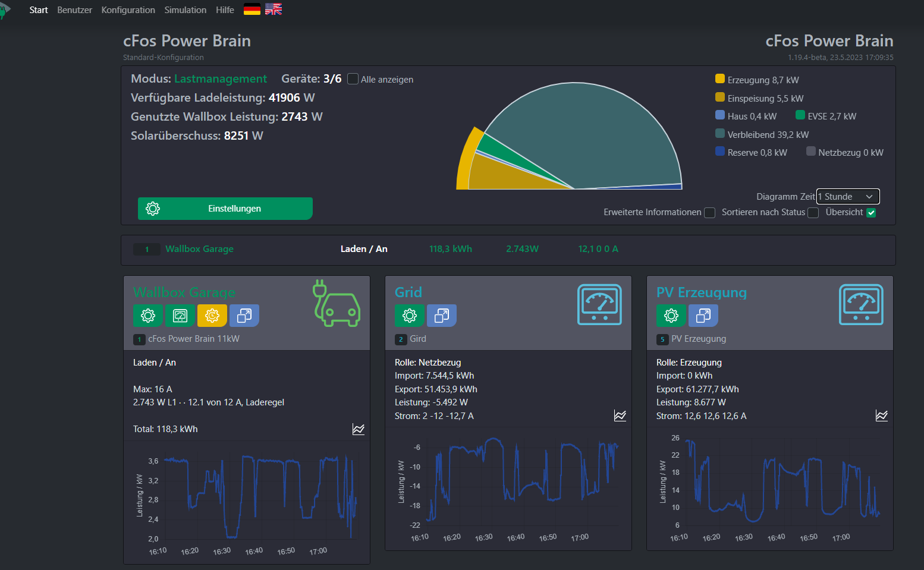This screenshot has width=924, height=570.
Task: Open the Start menu item
Action: coord(39,10)
